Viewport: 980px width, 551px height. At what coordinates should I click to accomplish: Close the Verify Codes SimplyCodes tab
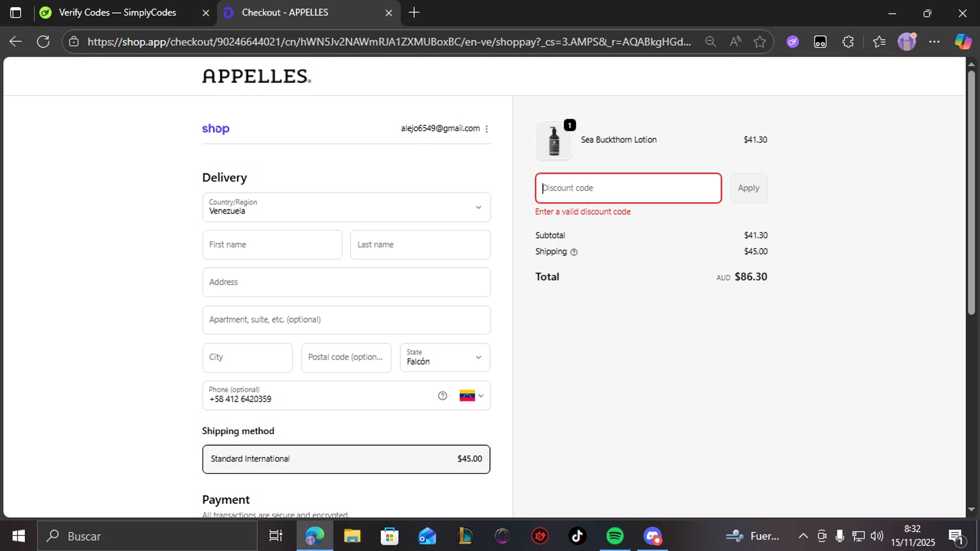click(205, 12)
